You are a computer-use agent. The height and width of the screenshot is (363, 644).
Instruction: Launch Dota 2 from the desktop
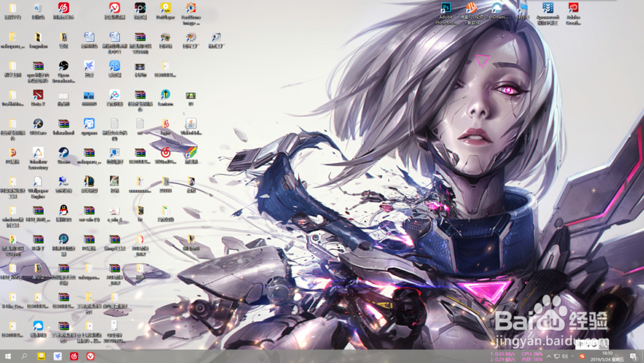pos(38,98)
